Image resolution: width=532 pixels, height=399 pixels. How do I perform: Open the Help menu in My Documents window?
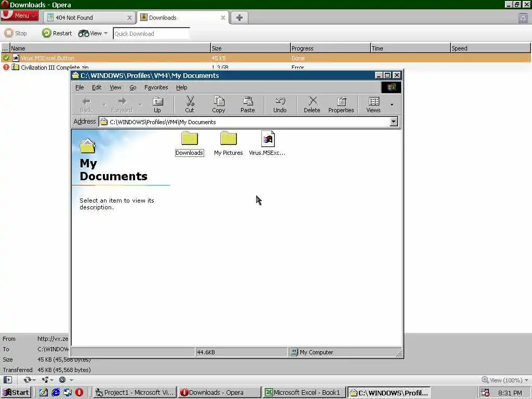(x=181, y=87)
